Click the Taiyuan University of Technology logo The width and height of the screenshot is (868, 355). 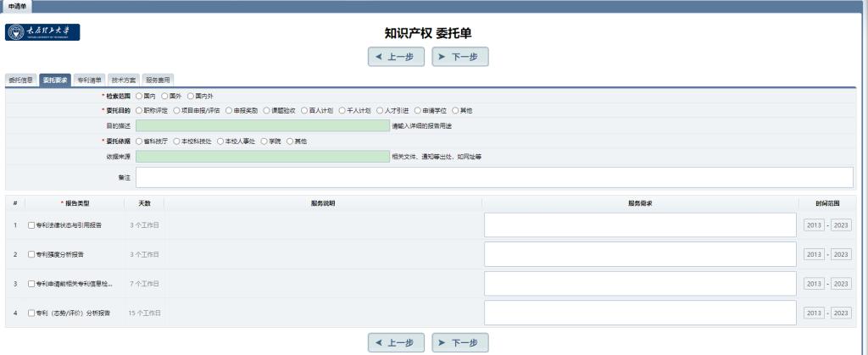43,32
